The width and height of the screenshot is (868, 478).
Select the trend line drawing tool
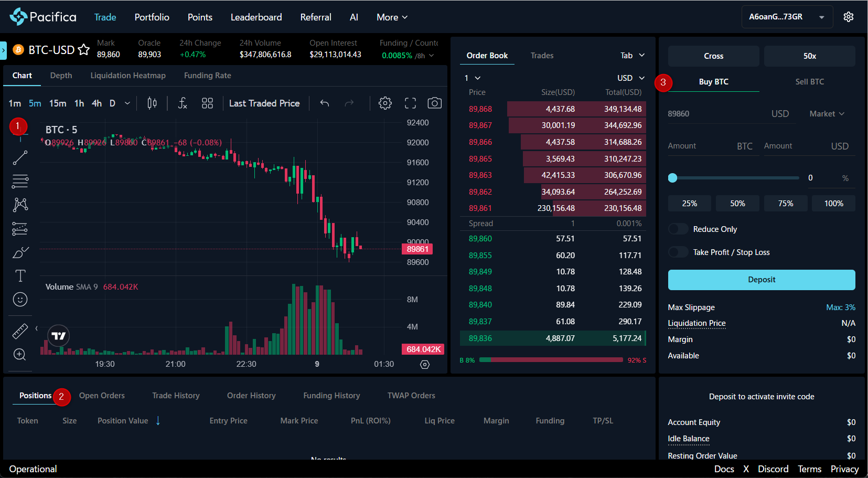coord(20,158)
